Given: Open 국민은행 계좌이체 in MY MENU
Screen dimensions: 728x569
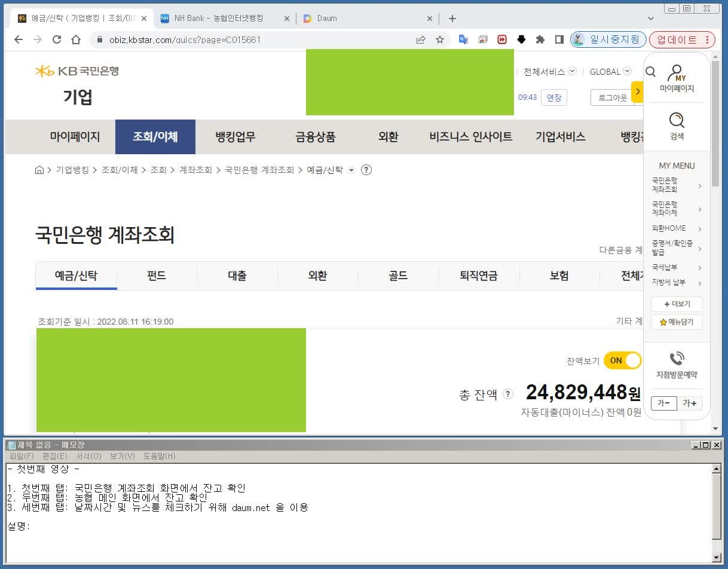Looking at the screenshot, I should 677,209.
